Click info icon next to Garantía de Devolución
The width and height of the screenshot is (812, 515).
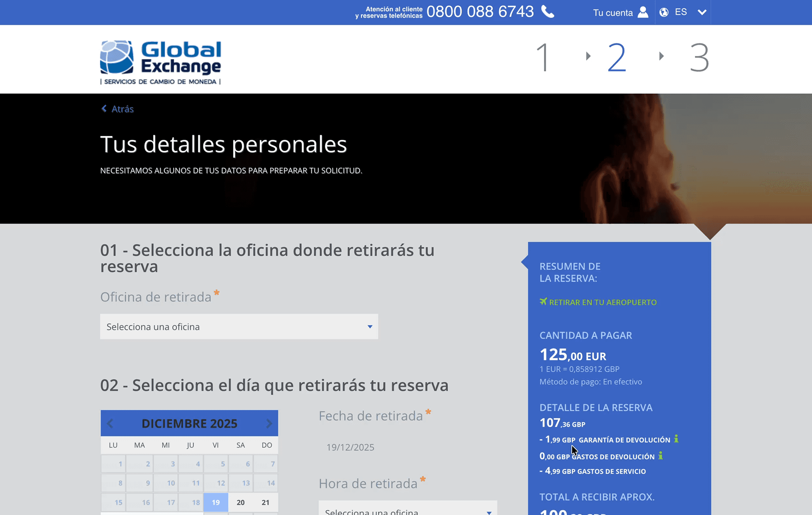676,439
